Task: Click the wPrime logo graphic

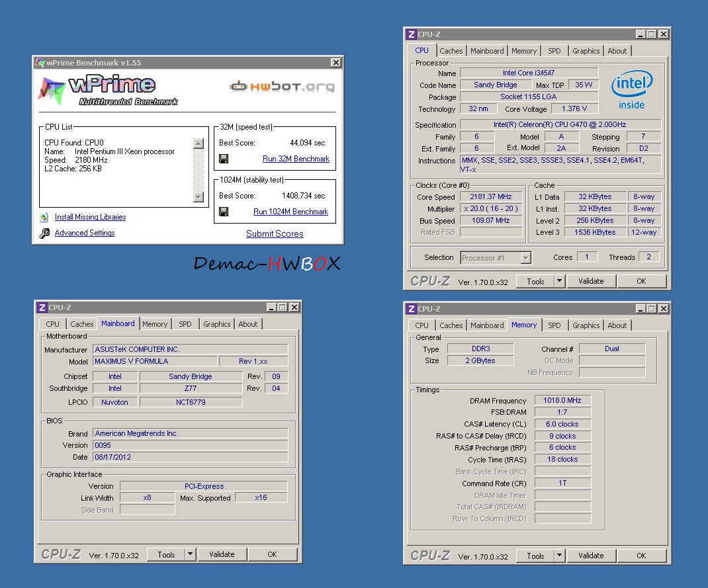Action: pos(107,90)
